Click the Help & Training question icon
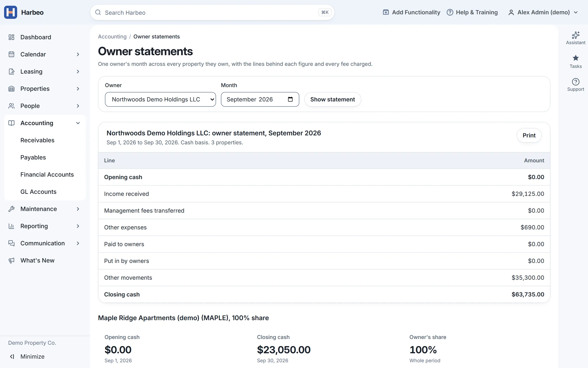This screenshot has height=368, width=588. click(450, 12)
